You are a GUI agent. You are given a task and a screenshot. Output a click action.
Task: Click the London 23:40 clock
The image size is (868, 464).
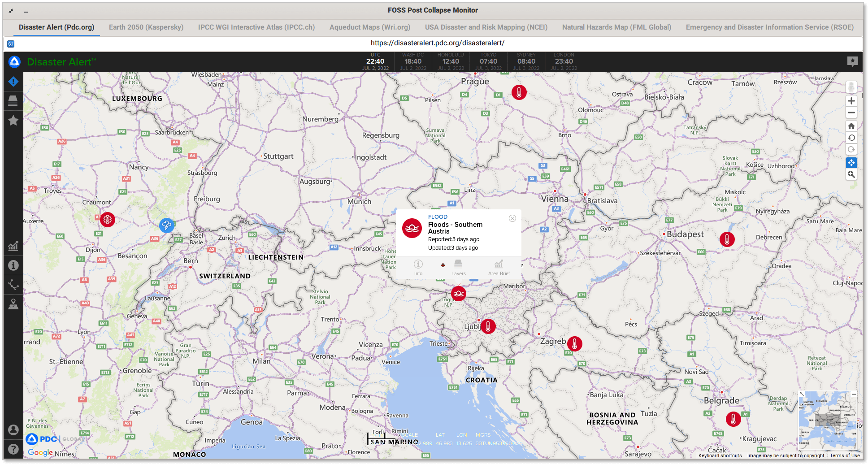tap(564, 61)
